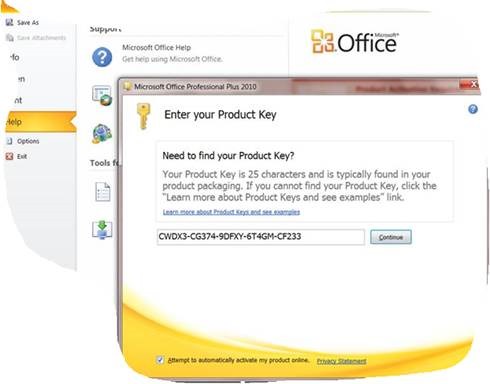The height and width of the screenshot is (384, 490).
Task: Click into the product key input field
Action: [261, 237]
